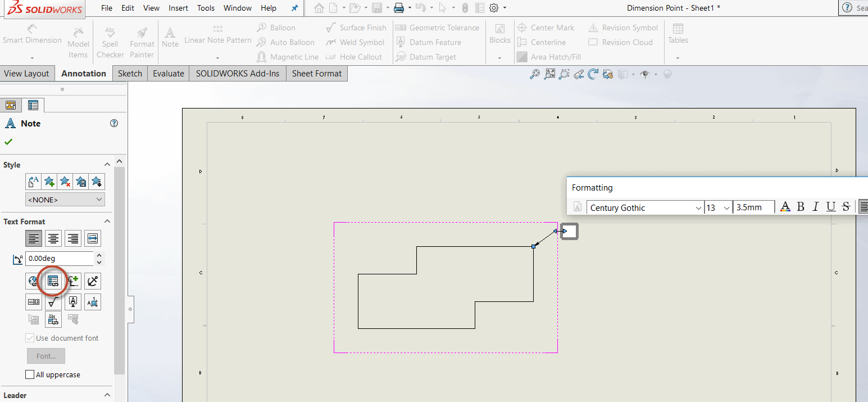
Task: Click the Save Style star-disk icon
Action: (81, 182)
